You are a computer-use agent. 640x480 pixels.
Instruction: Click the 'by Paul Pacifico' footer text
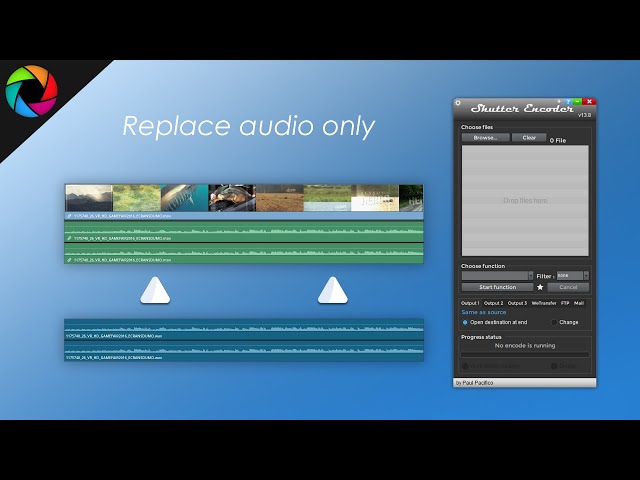474,383
